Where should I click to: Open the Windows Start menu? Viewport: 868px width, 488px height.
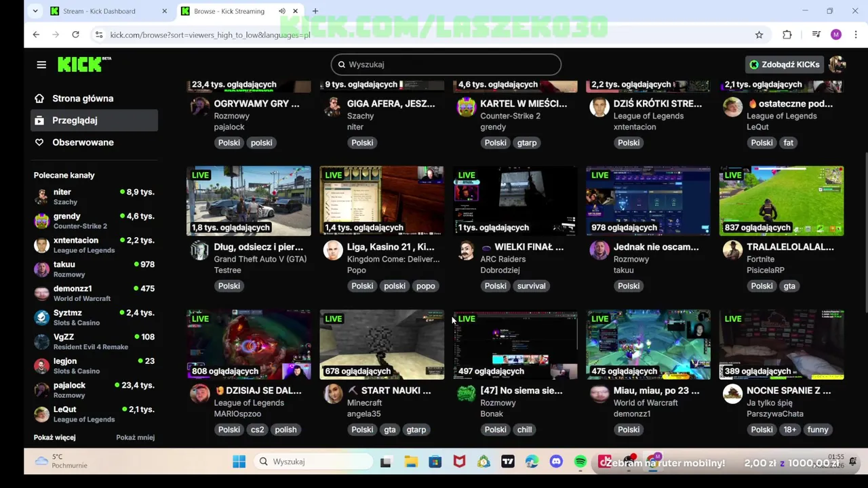(239, 462)
